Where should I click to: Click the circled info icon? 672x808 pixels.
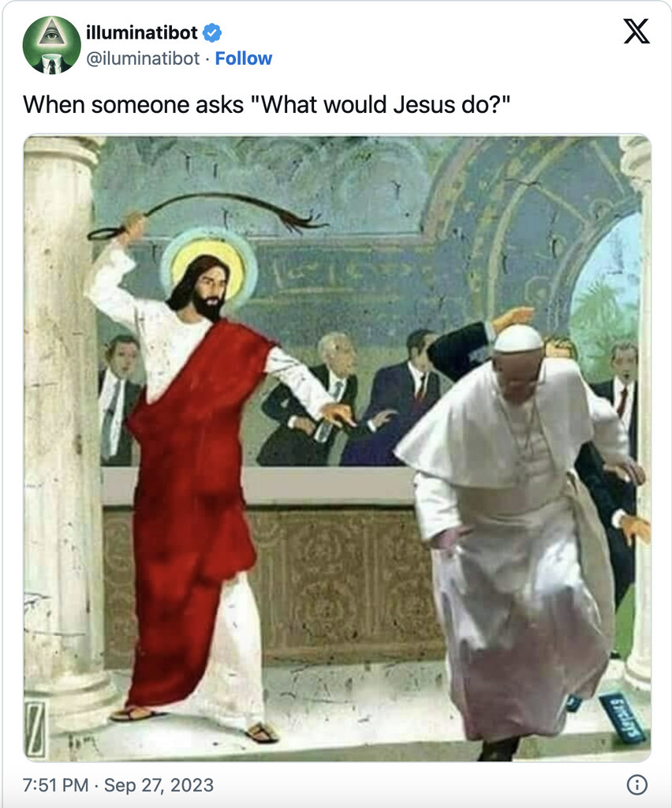637,785
